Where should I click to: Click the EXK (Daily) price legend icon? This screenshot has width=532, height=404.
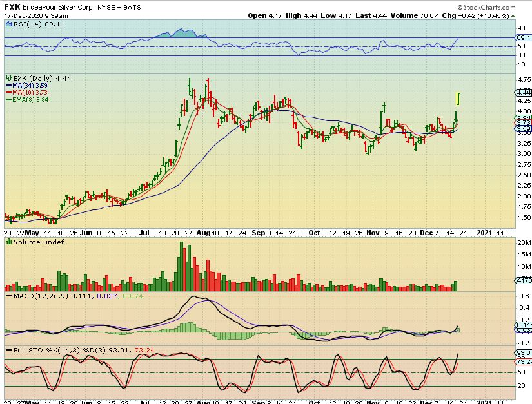click(x=6, y=77)
